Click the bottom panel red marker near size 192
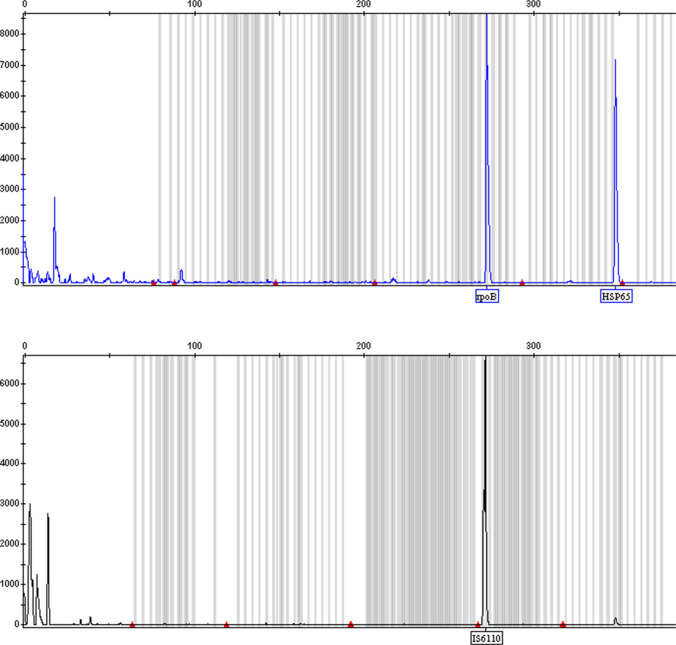This screenshot has height=645, width=676. tap(351, 624)
